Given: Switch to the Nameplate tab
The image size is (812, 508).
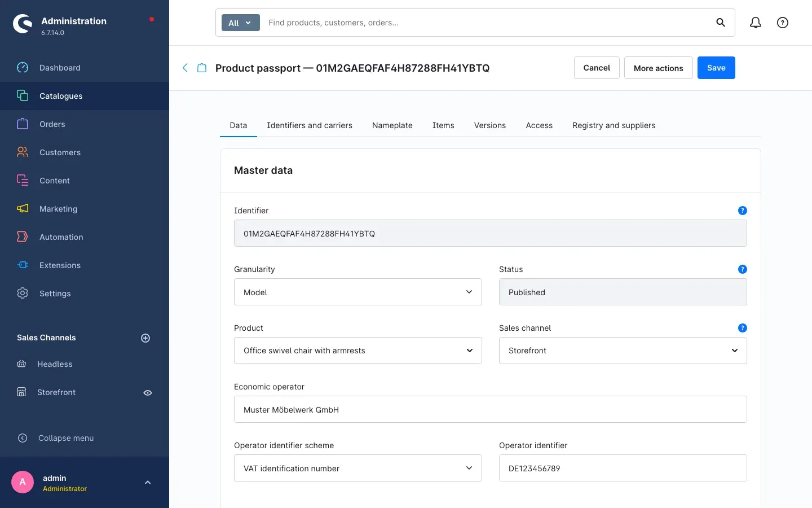Looking at the screenshot, I should click(392, 125).
